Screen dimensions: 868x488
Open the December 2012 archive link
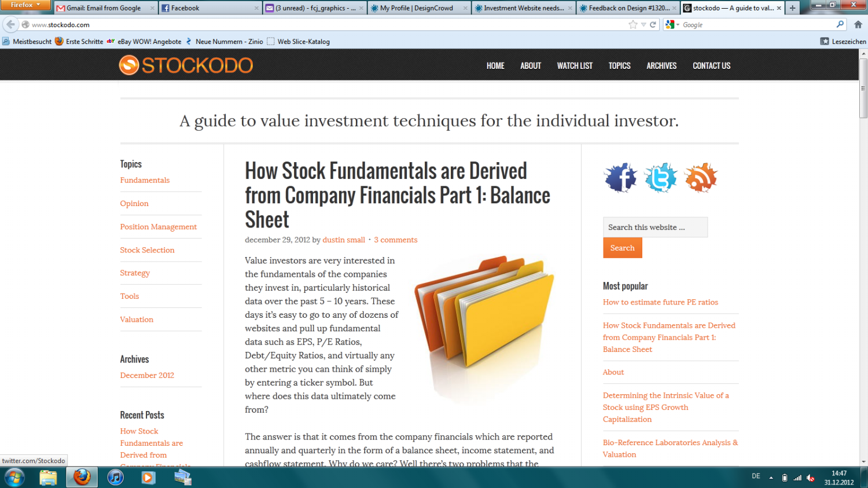coord(147,375)
